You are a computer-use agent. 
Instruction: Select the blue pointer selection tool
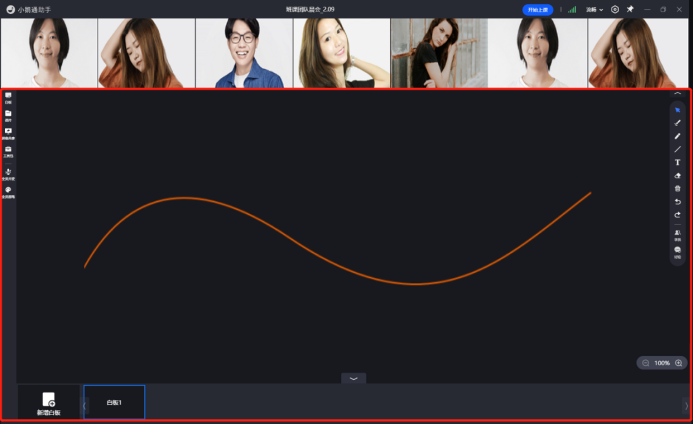(678, 110)
